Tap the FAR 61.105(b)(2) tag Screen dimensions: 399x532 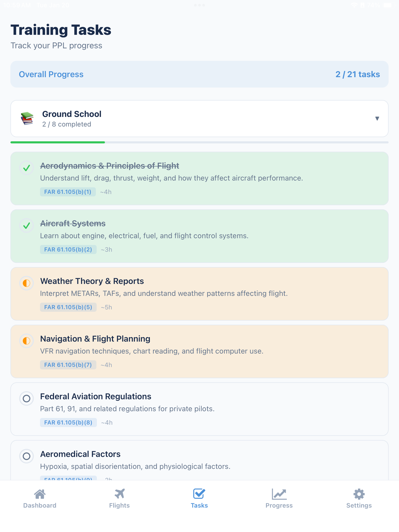68,250
